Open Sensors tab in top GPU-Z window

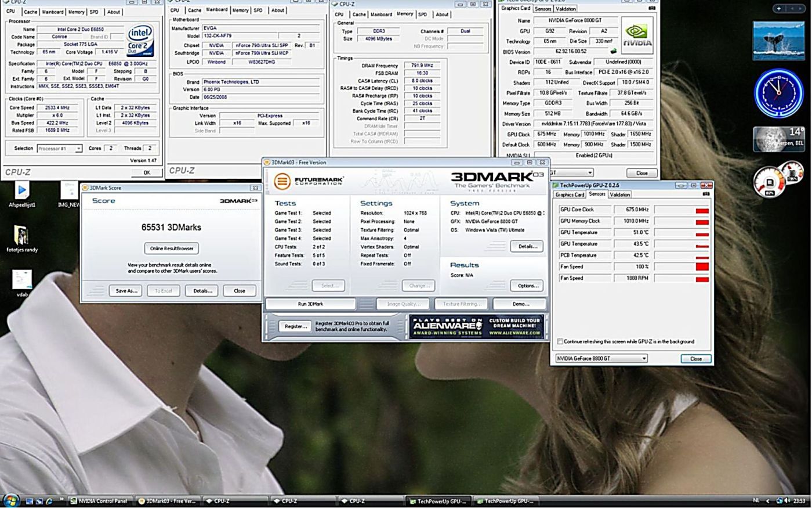[543, 9]
